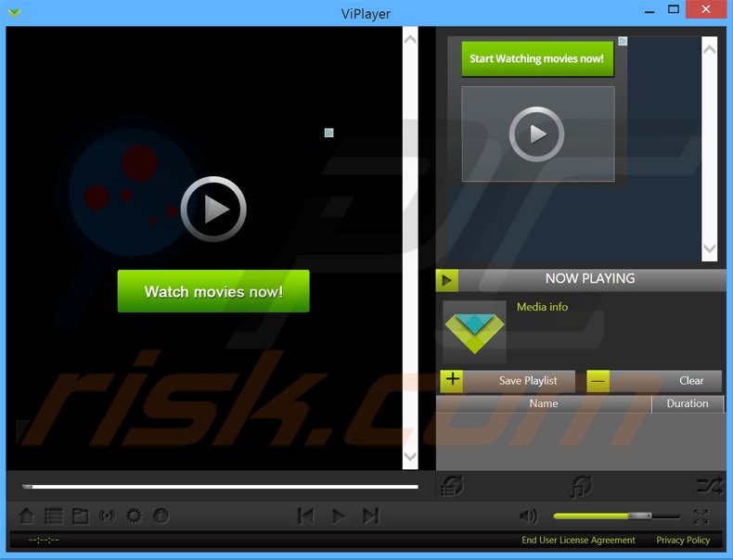733x560 pixels.
Task: Minimize the ViPlayer window
Action: click(x=649, y=11)
